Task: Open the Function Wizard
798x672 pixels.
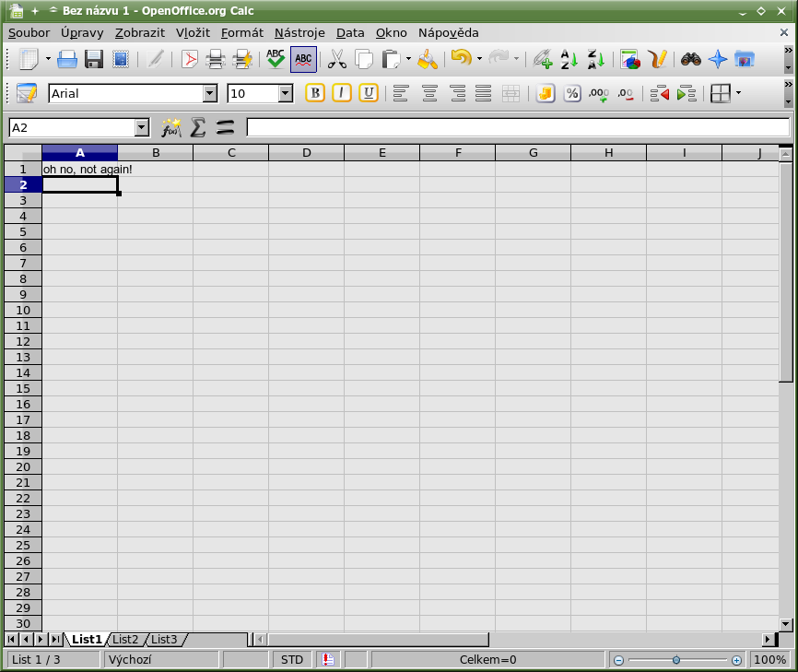Action: click(171, 127)
